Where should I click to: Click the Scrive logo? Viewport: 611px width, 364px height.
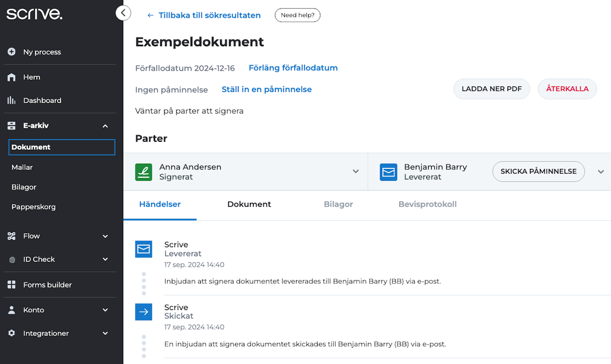pyautogui.click(x=34, y=13)
